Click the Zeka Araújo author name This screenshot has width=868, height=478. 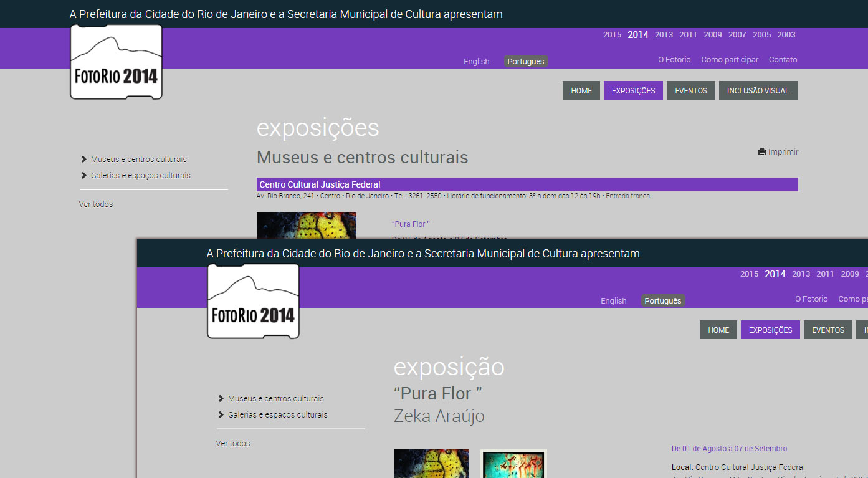439,416
